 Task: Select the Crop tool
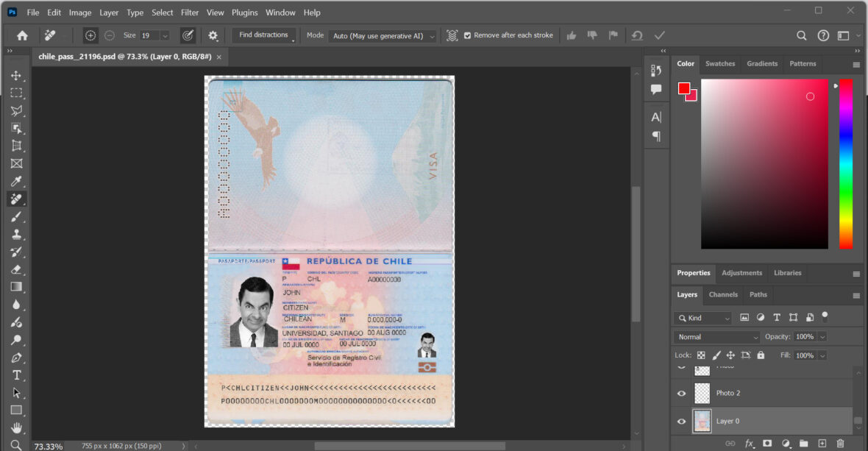(16, 146)
